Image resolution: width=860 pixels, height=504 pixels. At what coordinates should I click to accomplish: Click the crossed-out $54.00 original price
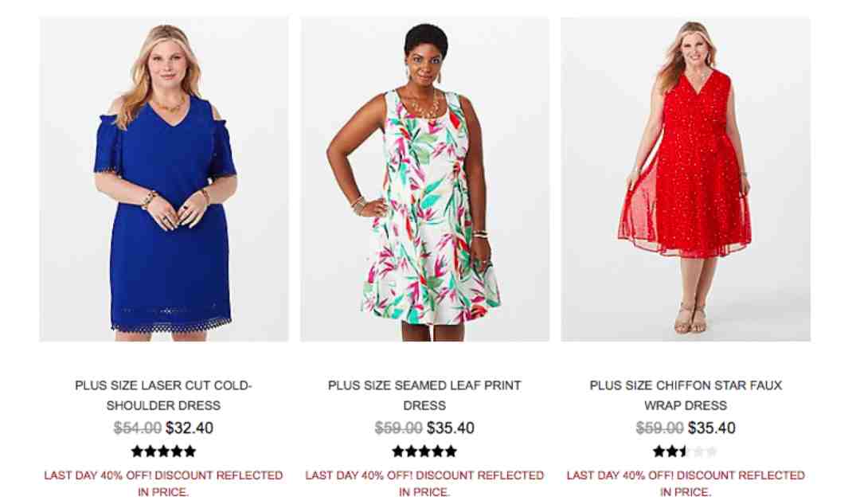pyautogui.click(x=137, y=428)
